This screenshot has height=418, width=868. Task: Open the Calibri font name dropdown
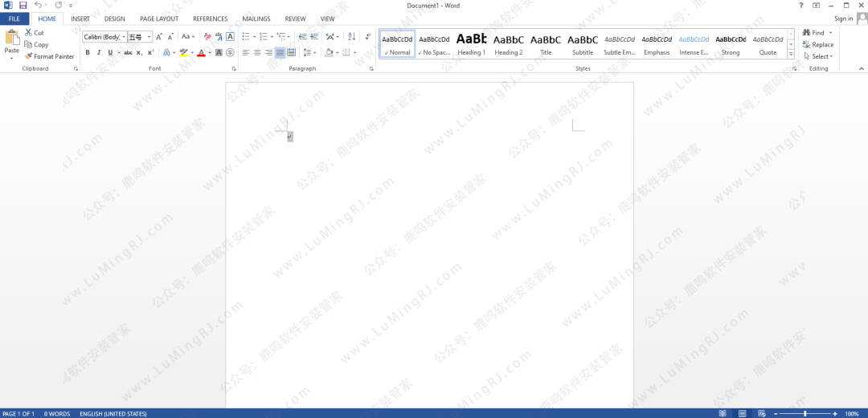[124, 37]
